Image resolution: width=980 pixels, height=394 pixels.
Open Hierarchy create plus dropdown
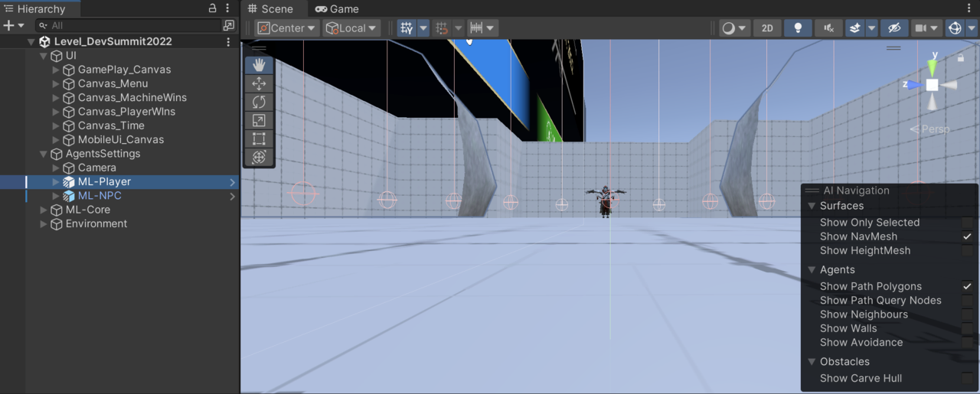(14, 25)
